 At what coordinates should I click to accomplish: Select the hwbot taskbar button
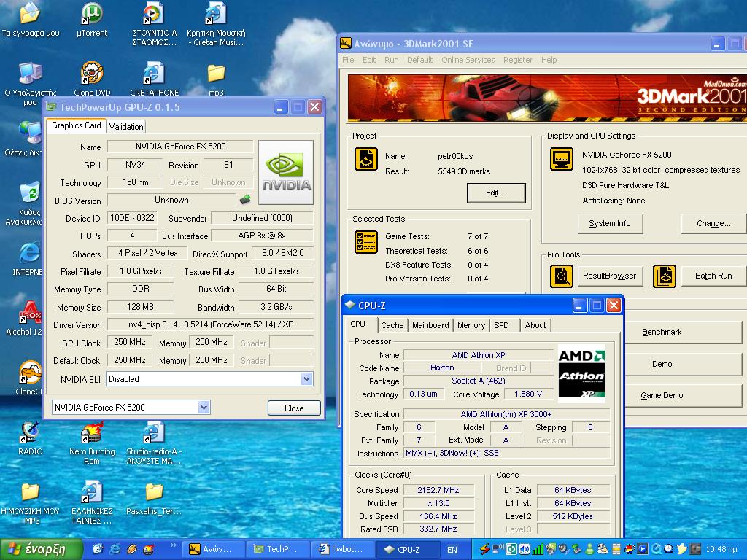[344, 550]
